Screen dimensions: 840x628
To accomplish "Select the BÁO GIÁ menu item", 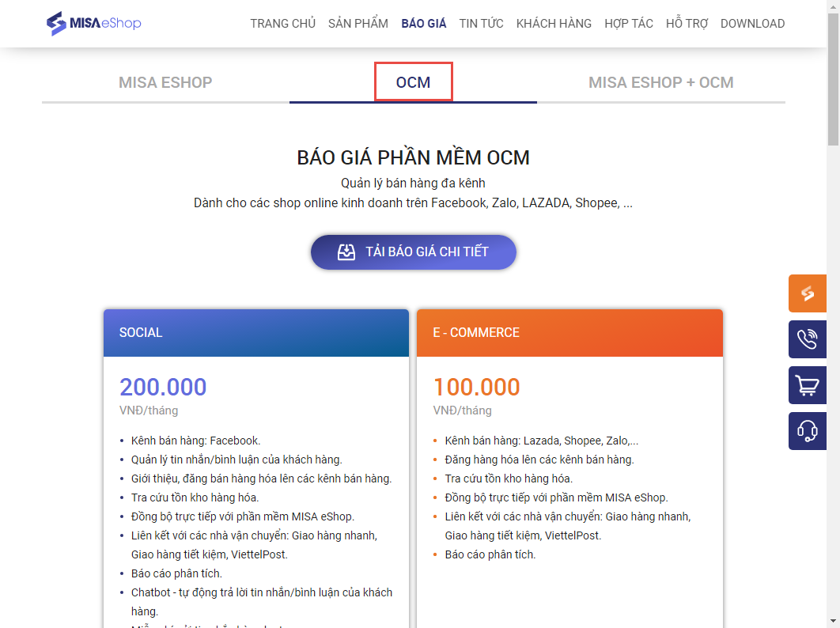I will 424,24.
